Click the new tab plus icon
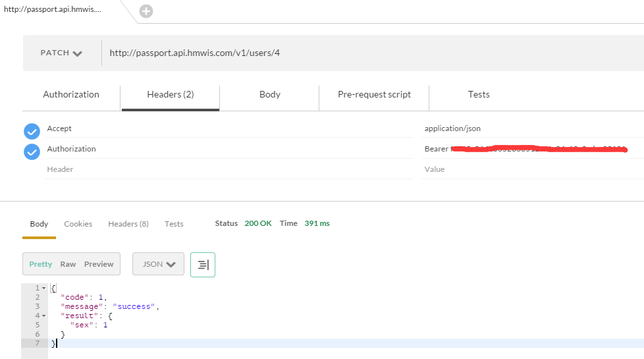Image resolution: width=644 pixels, height=359 pixels. [146, 11]
